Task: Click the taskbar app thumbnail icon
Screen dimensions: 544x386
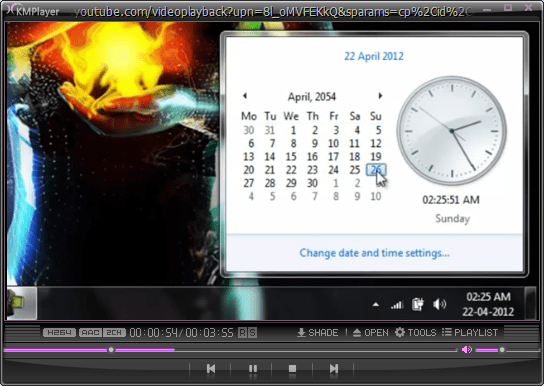Action: [x=21, y=303]
